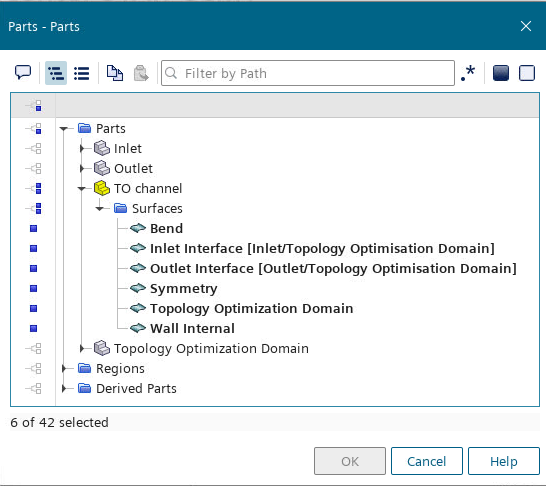Click the yellow TO channel part icon
Image resolution: width=546 pixels, height=486 pixels.
pyautogui.click(x=102, y=188)
